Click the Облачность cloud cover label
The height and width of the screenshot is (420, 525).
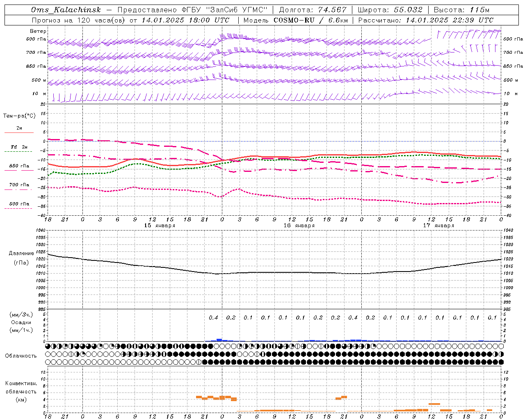pos(21,356)
